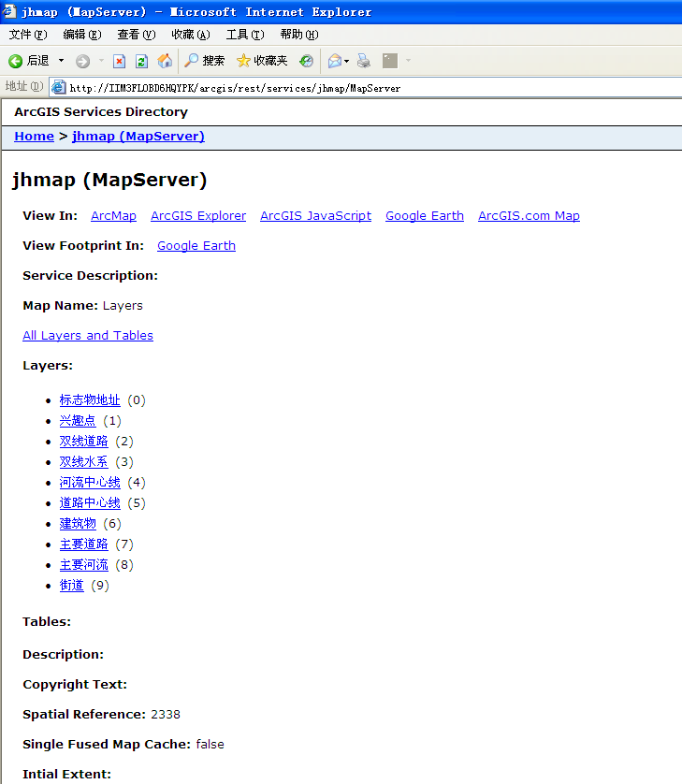Open the 编辑(E) menu
This screenshot has height=784, width=682.
point(82,35)
